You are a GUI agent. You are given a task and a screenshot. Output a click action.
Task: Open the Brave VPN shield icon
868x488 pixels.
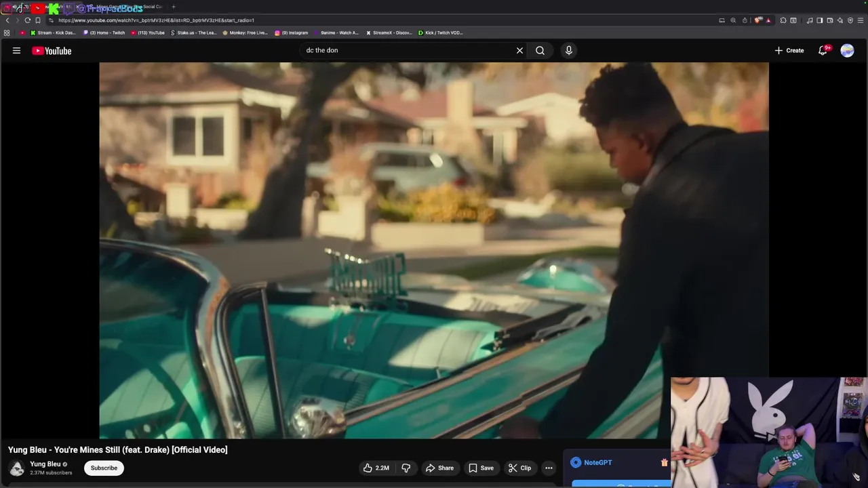coord(850,20)
